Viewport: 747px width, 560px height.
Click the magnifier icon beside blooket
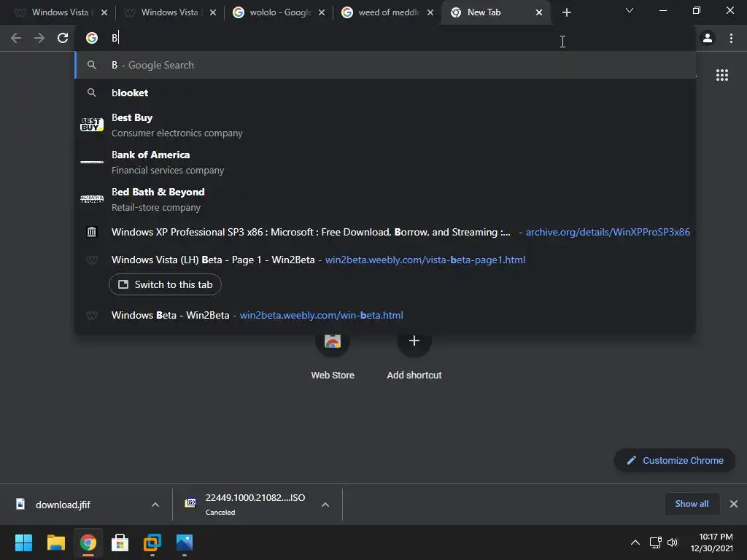pyautogui.click(x=92, y=93)
